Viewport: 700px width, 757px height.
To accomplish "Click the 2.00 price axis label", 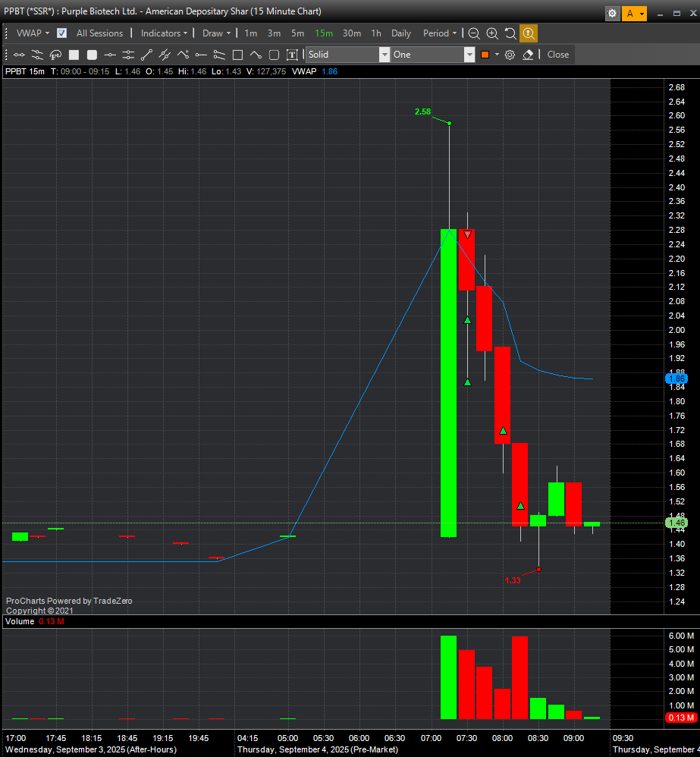I will [x=676, y=330].
